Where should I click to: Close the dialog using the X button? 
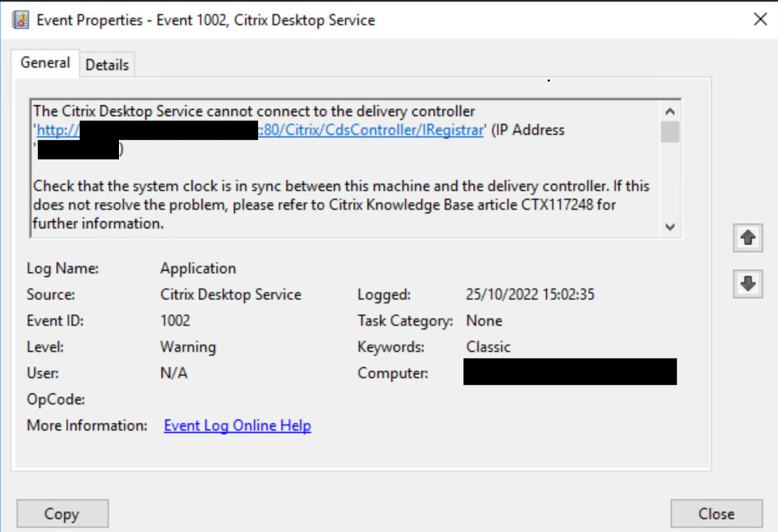(x=759, y=19)
